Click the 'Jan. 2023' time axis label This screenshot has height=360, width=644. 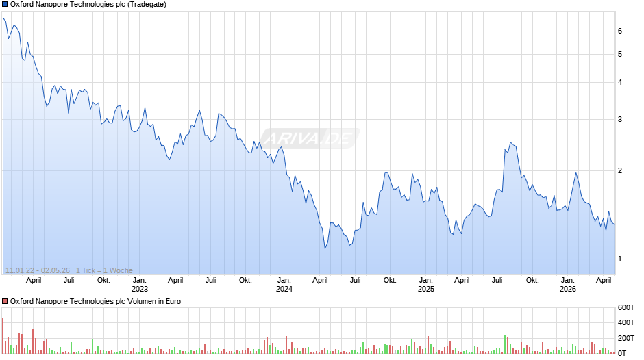(139, 285)
